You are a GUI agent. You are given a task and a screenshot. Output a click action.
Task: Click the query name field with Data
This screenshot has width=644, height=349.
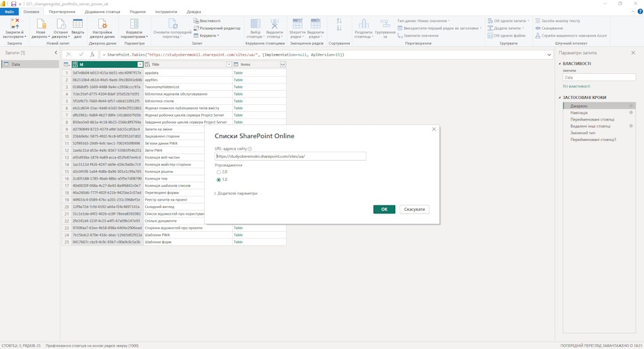click(x=599, y=77)
